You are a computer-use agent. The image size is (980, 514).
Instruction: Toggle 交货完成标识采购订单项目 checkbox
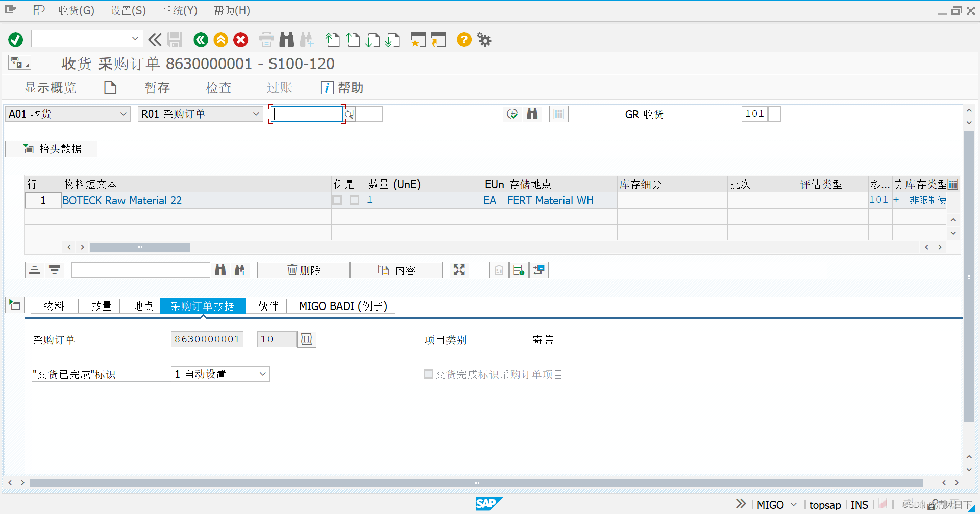click(429, 374)
